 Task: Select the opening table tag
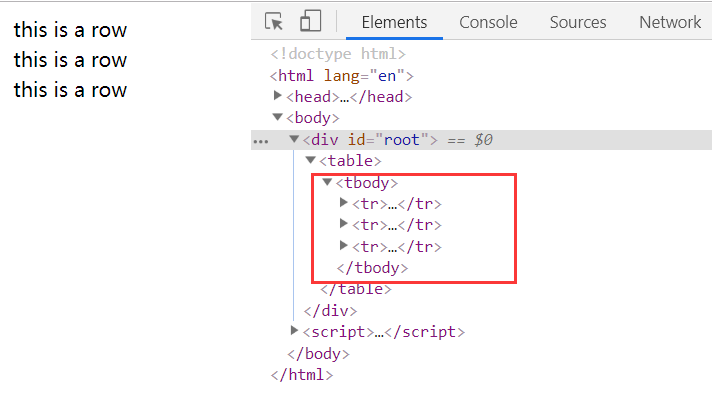click(350, 161)
